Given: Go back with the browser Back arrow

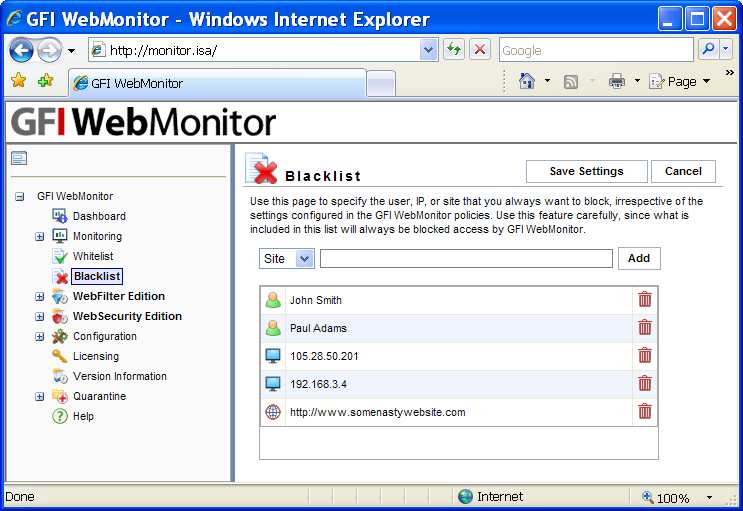Looking at the screenshot, I should [21, 50].
